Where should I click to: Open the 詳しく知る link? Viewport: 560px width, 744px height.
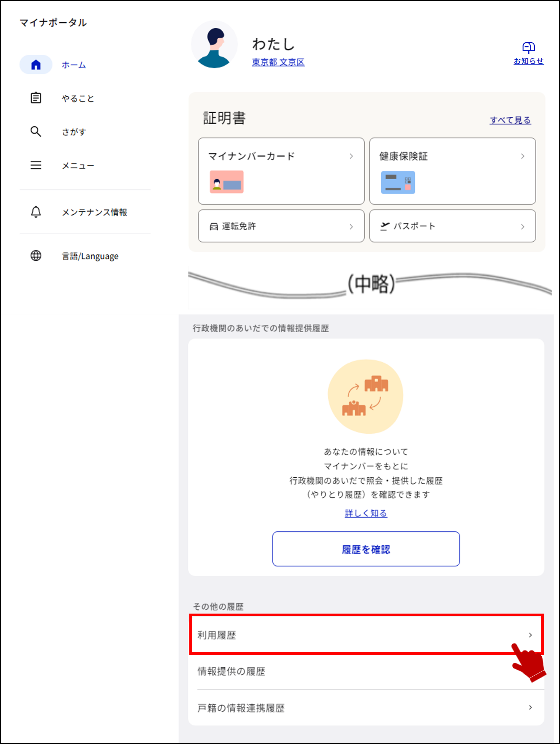tap(366, 513)
